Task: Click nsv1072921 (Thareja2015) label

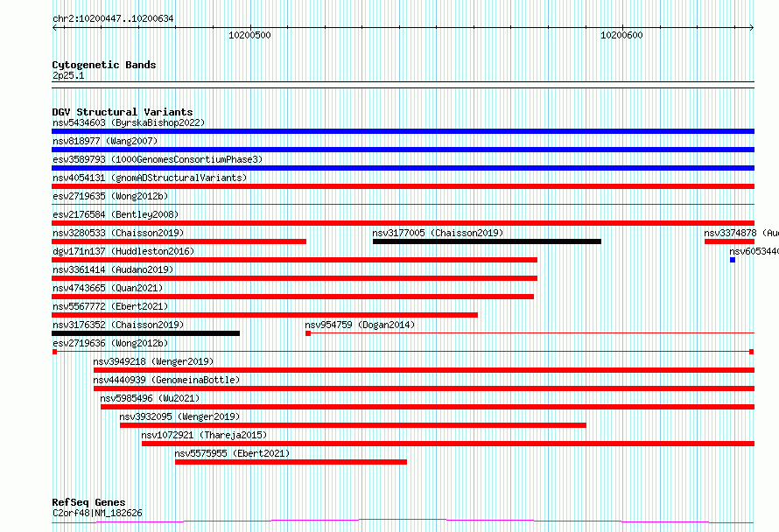Action: click(204, 435)
